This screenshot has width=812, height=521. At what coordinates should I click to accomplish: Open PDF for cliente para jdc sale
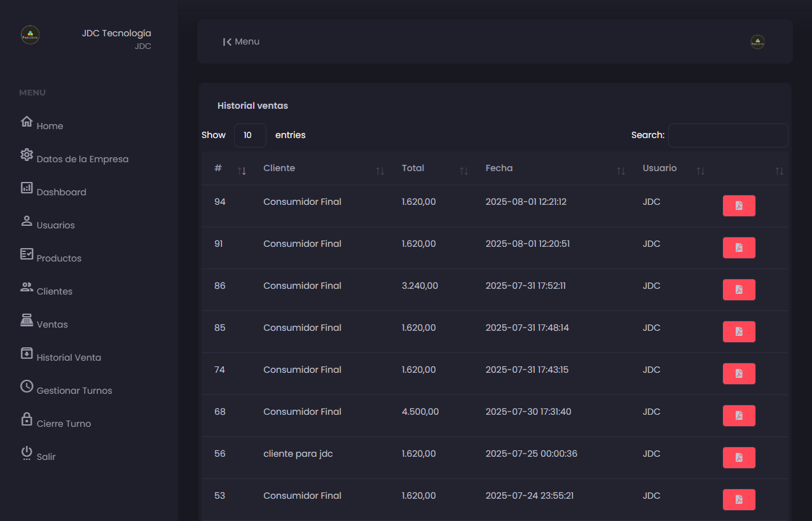739,458
